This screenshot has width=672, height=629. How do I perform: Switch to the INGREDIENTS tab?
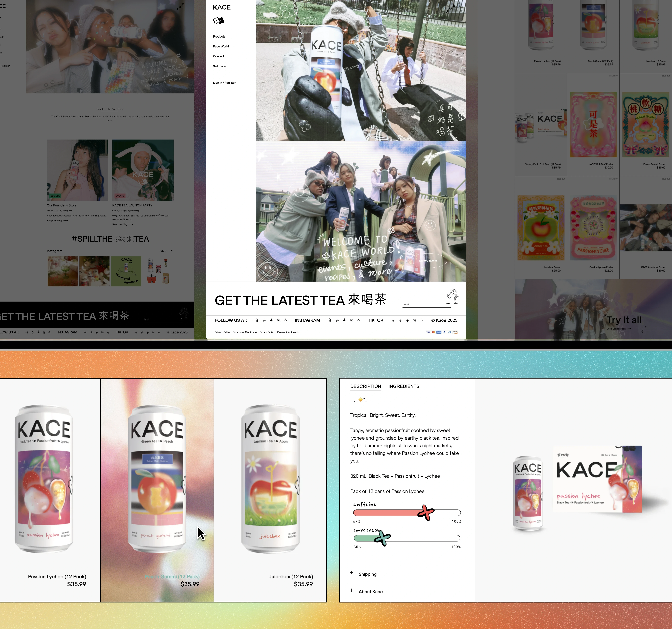coord(404,386)
